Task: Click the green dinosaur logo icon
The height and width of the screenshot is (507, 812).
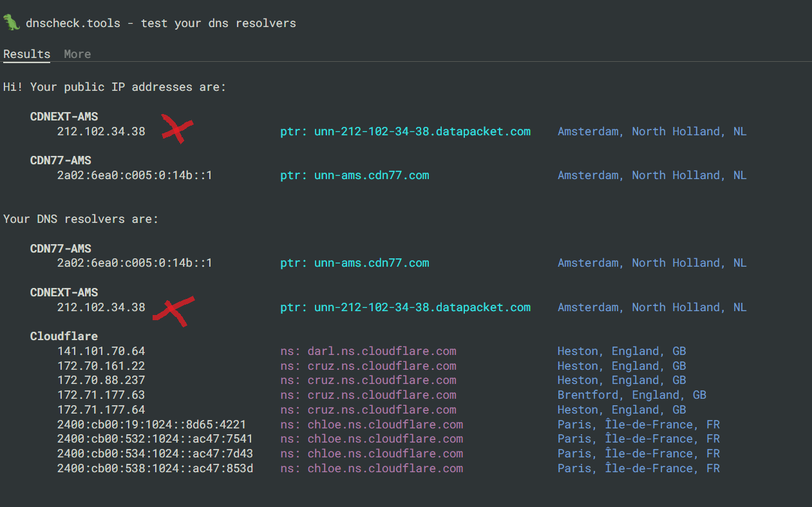Action: [12, 23]
